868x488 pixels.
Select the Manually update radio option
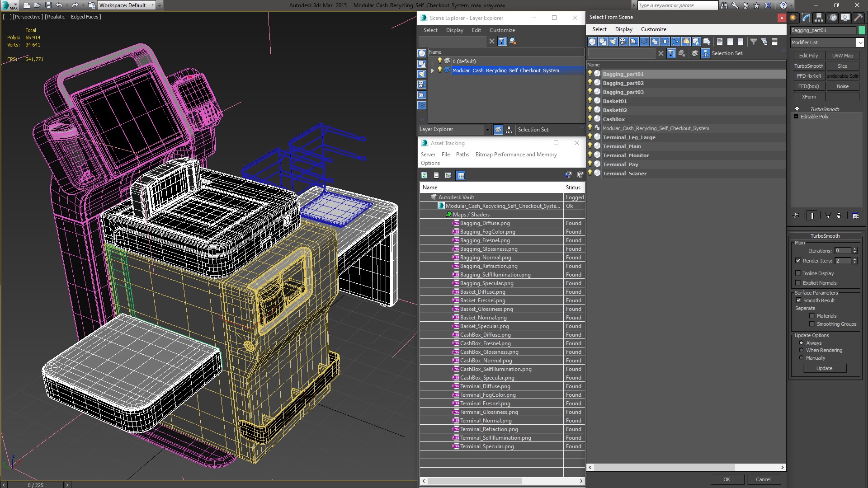[x=801, y=358]
